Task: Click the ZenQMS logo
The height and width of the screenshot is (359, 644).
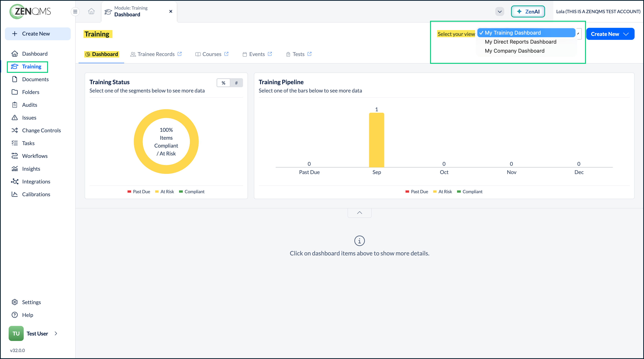Action: coord(30,11)
